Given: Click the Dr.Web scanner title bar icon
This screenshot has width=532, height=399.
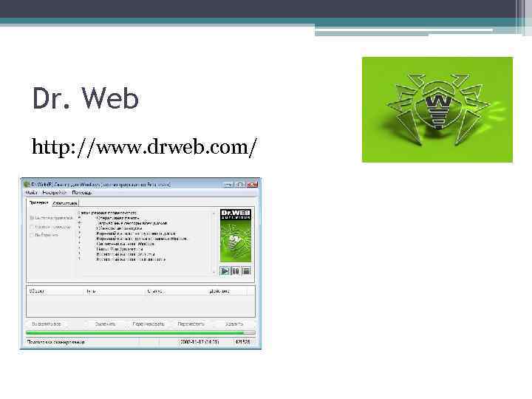Looking at the screenshot, I should click(27, 185).
